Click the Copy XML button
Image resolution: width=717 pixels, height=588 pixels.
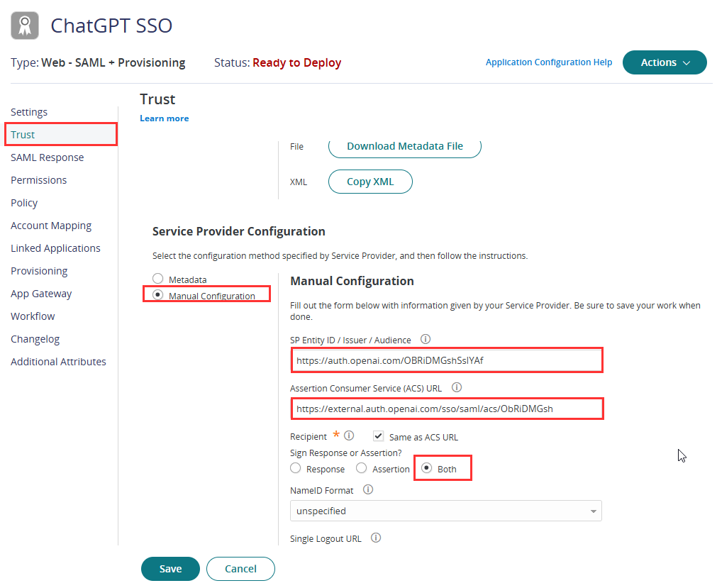tap(370, 182)
